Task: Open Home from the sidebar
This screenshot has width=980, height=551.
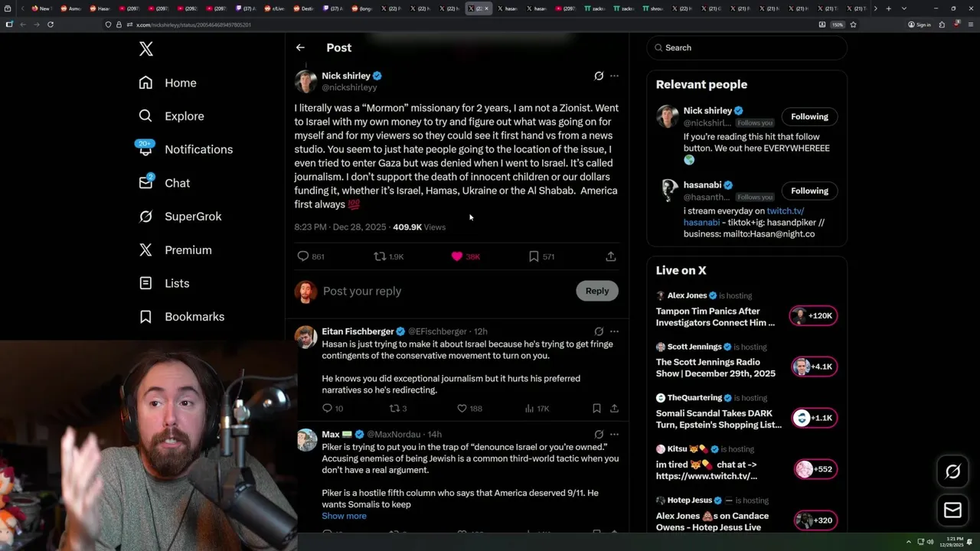Action: [168, 83]
